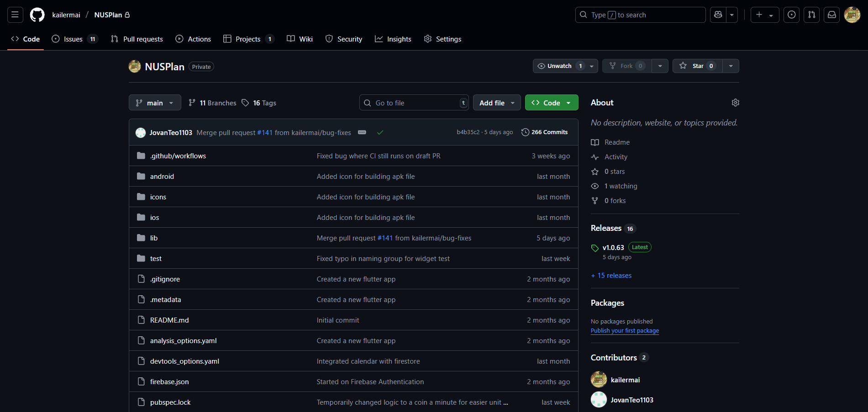Viewport: 868px width, 412px height.
Task: Expand the green Code dropdown
Action: point(551,103)
